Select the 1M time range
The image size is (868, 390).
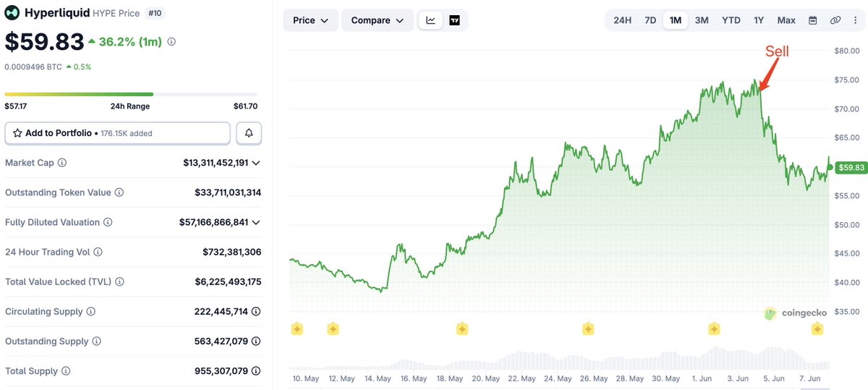click(676, 20)
